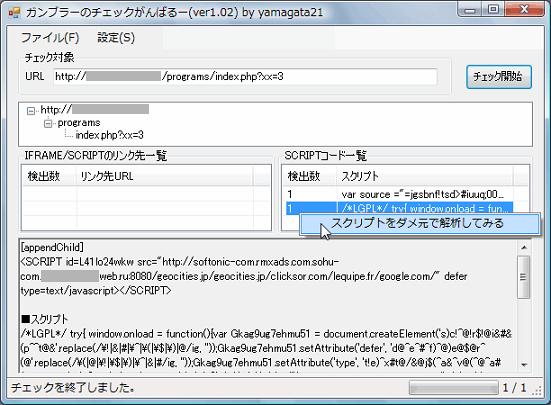551x405 pixels.
Task: Click 検出数 header in script list
Action: [x=310, y=176]
